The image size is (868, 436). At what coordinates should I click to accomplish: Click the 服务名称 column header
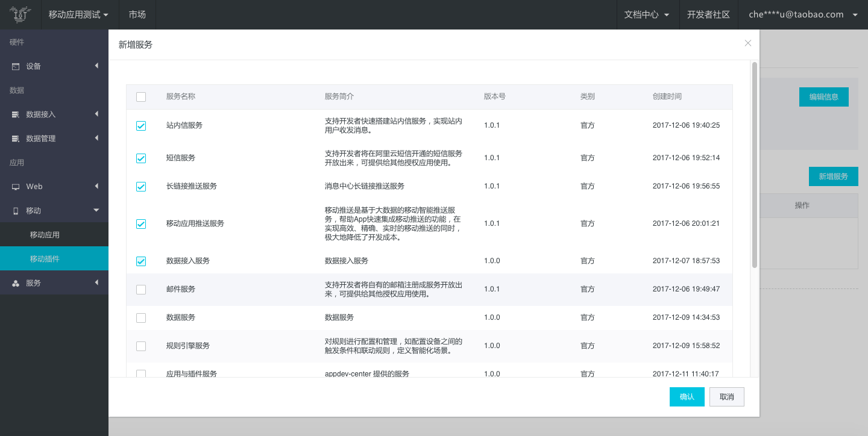coord(181,96)
